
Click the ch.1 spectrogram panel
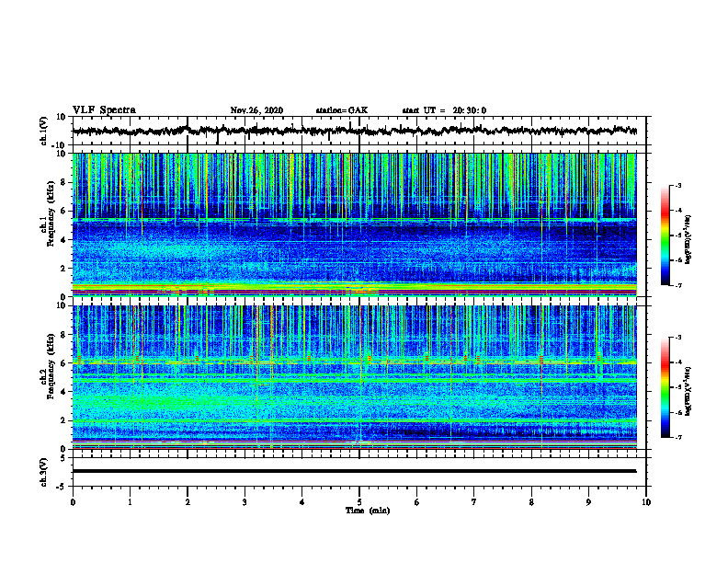point(354,224)
